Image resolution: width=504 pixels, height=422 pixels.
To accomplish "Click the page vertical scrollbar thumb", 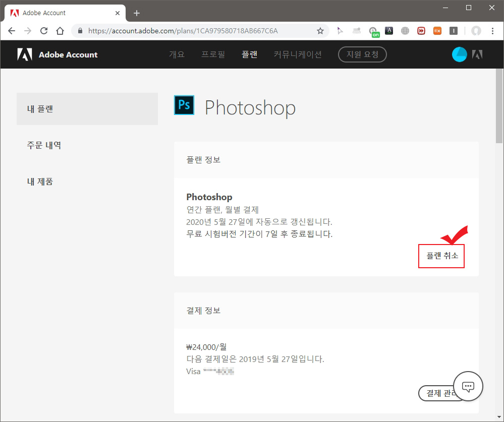I will click(499, 106).
